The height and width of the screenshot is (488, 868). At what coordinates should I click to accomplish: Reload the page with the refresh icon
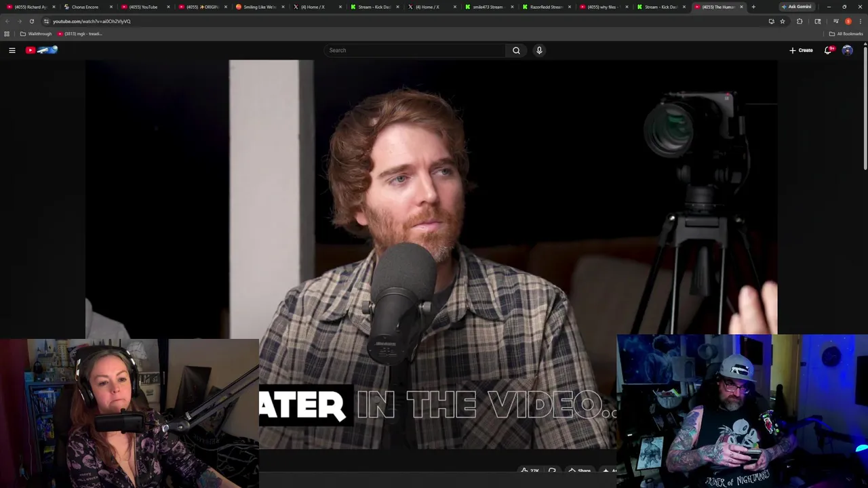point(31,21)
